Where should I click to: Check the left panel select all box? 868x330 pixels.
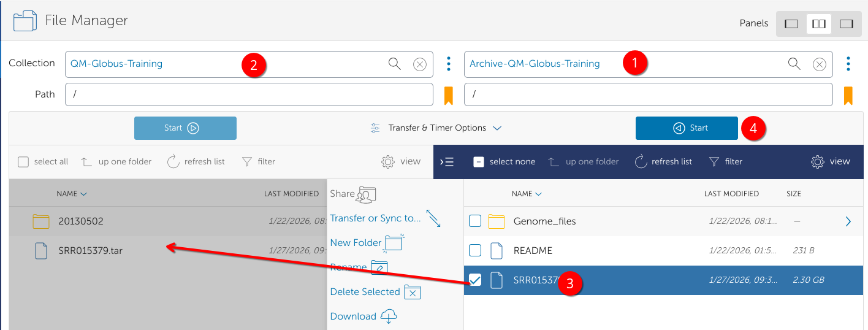coord(23,162)
